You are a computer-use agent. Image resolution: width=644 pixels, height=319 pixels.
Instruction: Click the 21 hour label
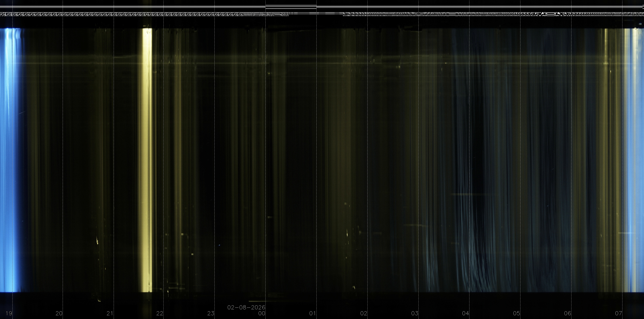click(x=110, y=313)
